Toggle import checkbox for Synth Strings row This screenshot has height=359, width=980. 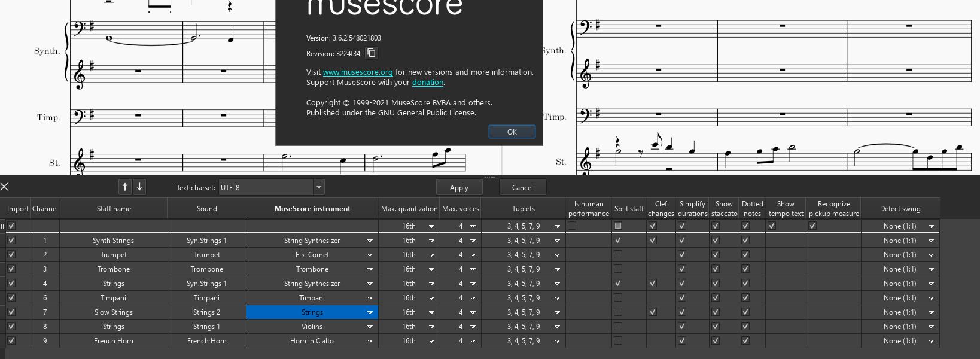(x=11, y=240)
